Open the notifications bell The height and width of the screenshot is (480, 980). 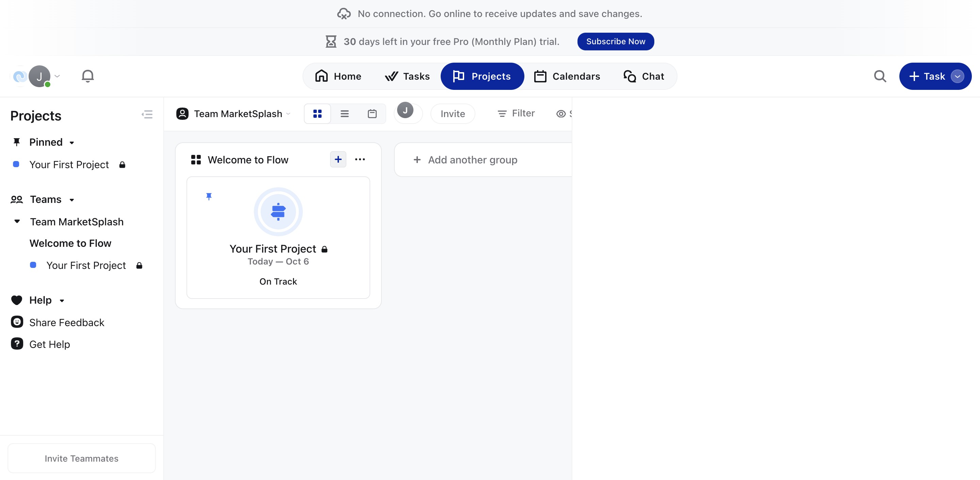point(87,76)
